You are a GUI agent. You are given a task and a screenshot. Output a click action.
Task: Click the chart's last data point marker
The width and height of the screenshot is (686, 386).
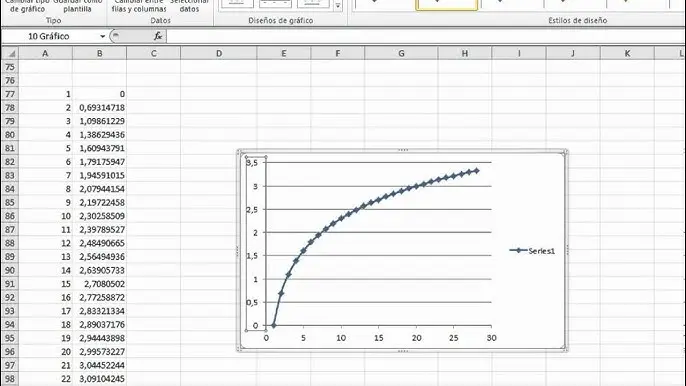pyautogui.click(x=476, y=171)
